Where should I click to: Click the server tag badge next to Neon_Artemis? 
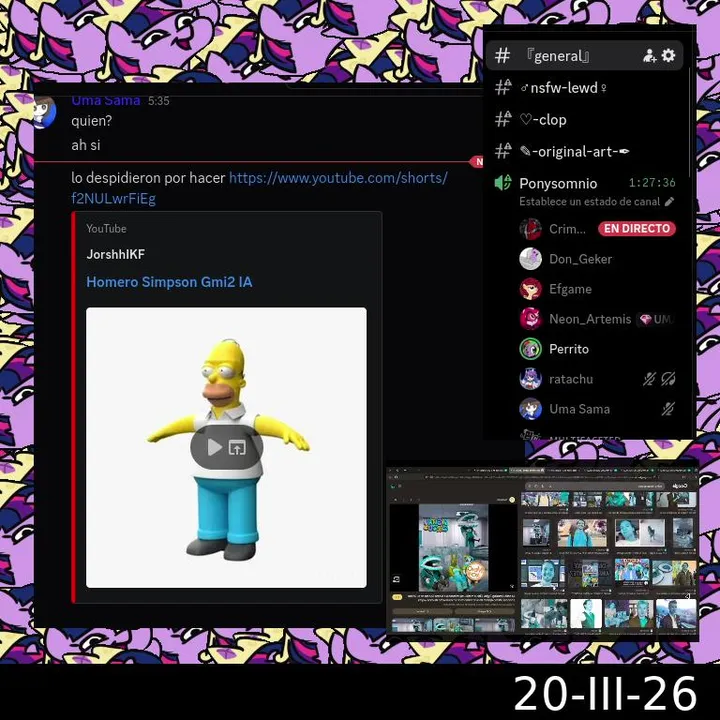[x=656, y=319]
